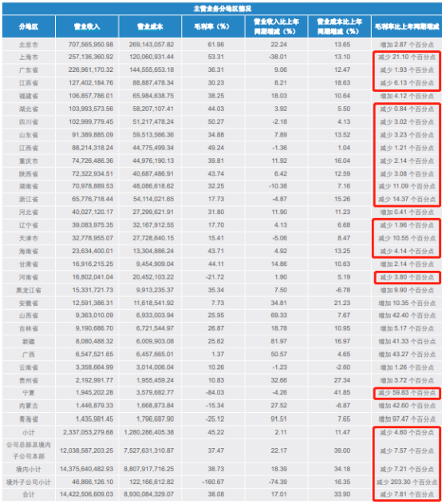Click the 山东省 row label
The height and width of the screenshot is (504, 442).
[29, 135]
